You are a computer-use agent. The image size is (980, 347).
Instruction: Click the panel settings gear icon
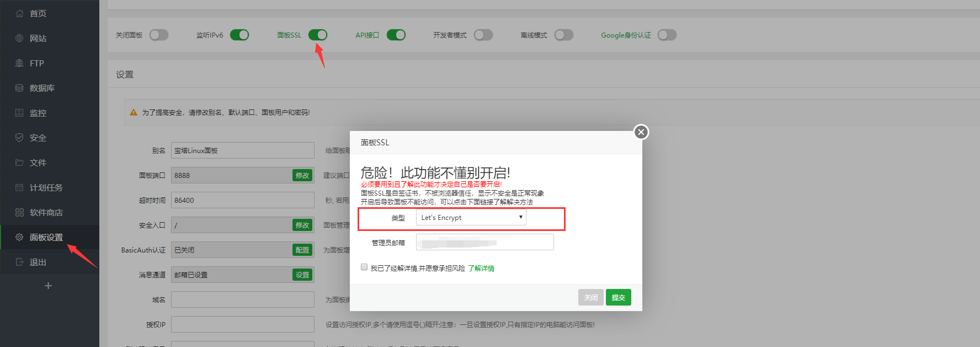coord(19,237)
